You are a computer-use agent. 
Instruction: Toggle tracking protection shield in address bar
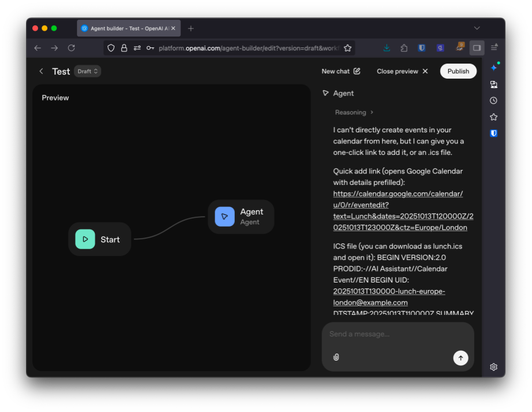(110, 47)
